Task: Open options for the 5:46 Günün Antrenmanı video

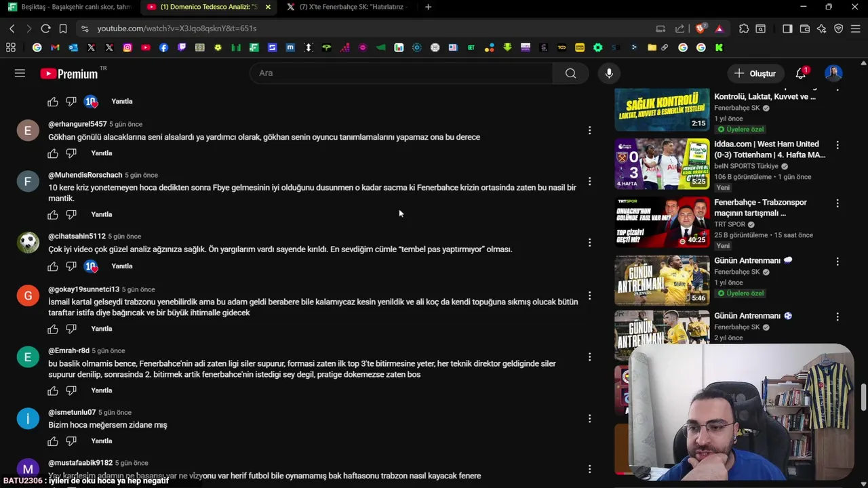Action: (837, 262)
